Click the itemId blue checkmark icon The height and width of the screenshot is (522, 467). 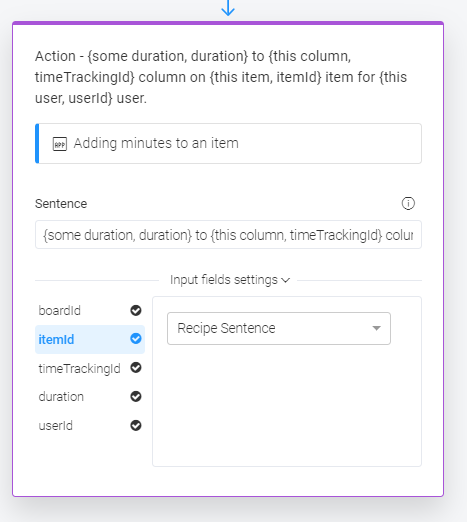136,339
